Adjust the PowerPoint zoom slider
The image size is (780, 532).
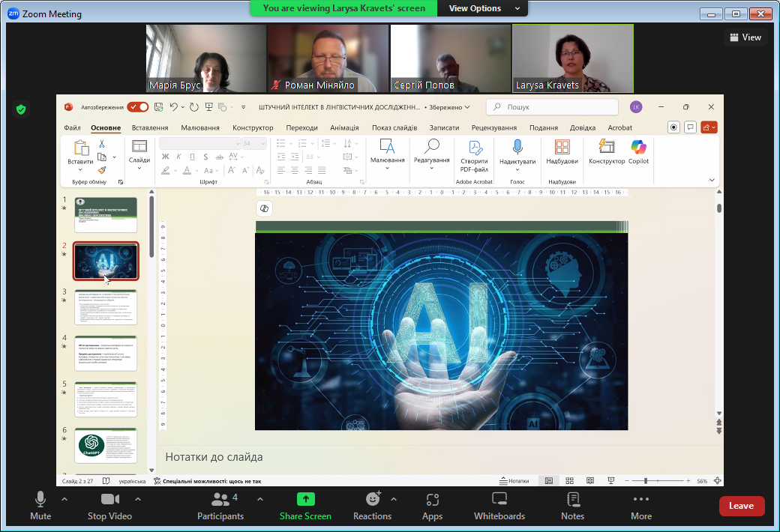pyautogui.click(x=657, y=481)
